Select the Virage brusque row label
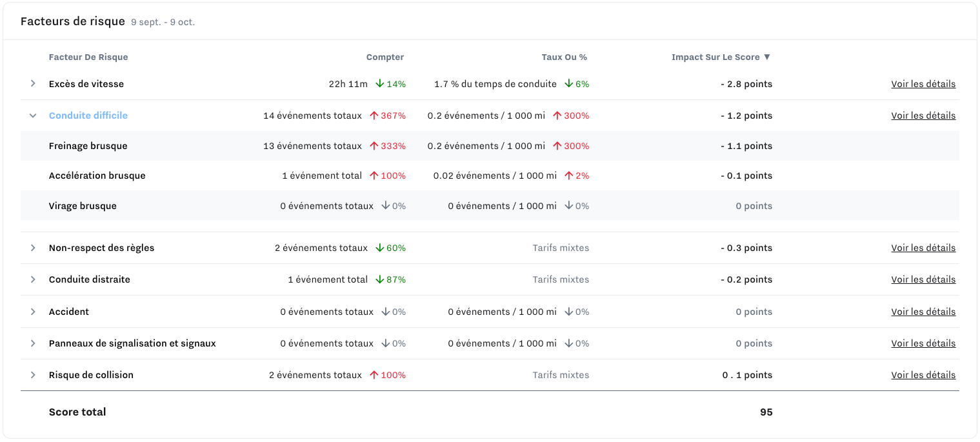The image size is (980, 442). tap(83, 206)
